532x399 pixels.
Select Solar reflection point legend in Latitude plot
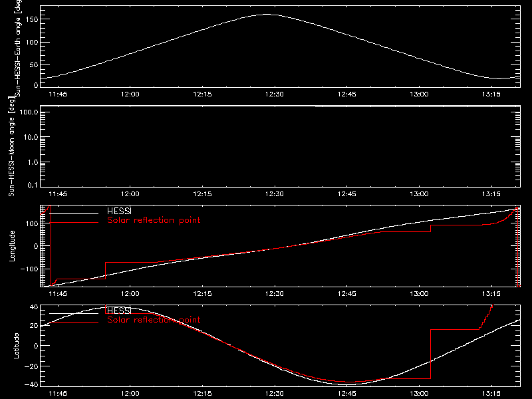point(154,320)
